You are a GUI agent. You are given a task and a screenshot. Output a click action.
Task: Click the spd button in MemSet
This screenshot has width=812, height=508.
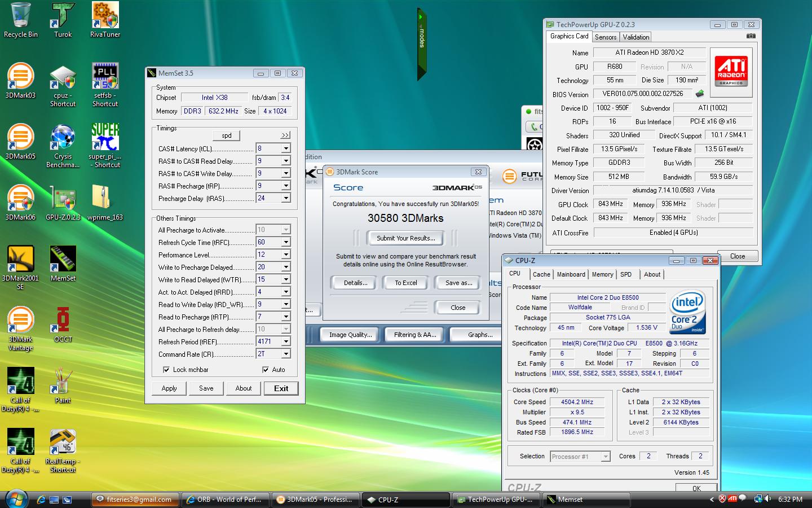click(227, 135)
